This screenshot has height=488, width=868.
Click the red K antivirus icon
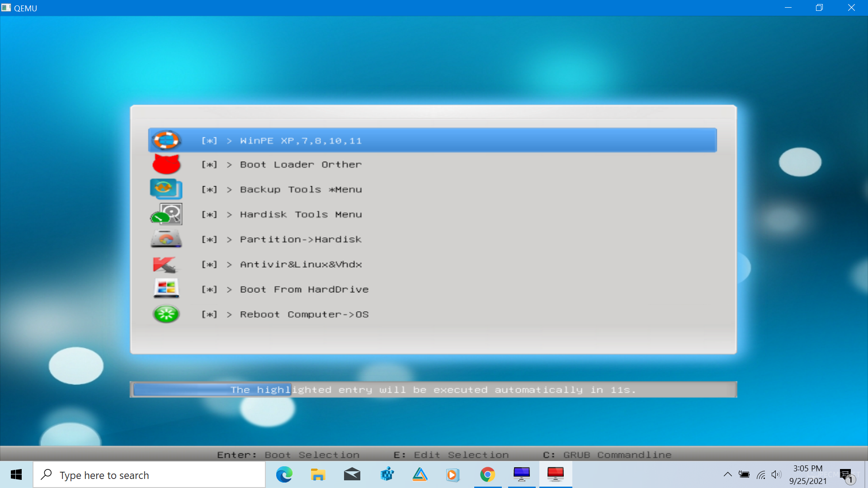pos(165,264)
